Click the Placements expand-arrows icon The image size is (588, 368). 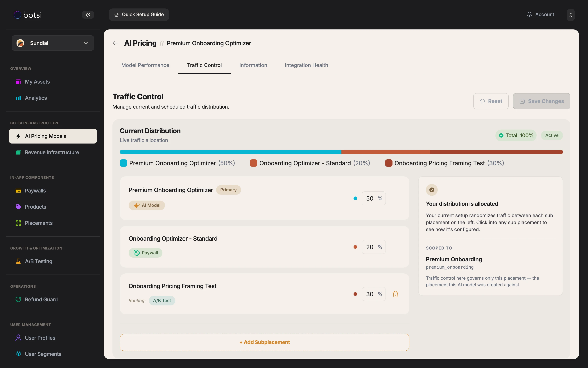18,223
